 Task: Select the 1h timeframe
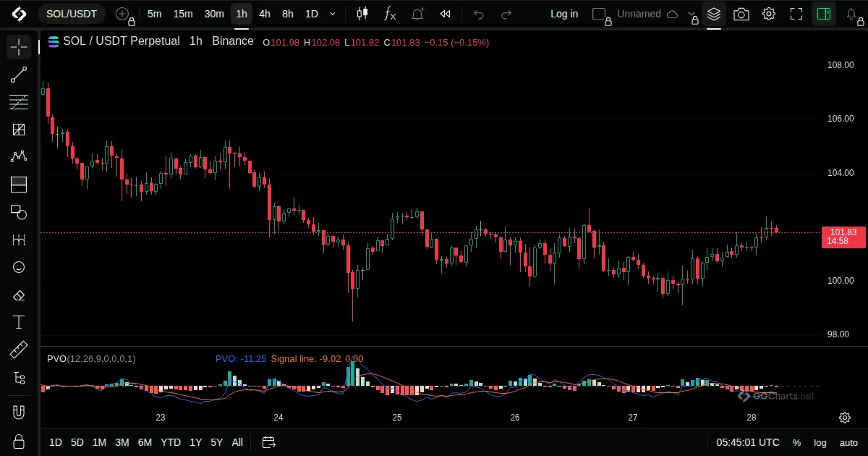[x=242, y=14]
